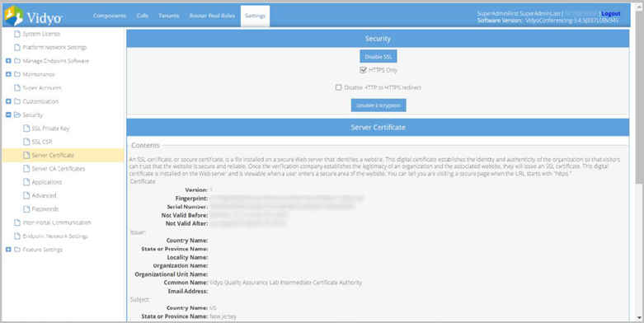The width and height of the screenshot is (644, 323).
Task: Click the Manage Endpoint Software folder icon
Action: [x=17, y=61]
